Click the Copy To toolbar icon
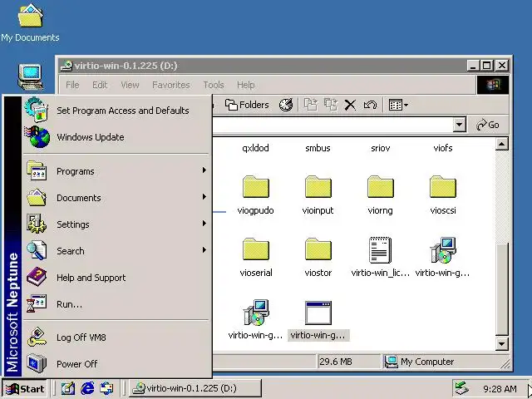 click(331, 105)
